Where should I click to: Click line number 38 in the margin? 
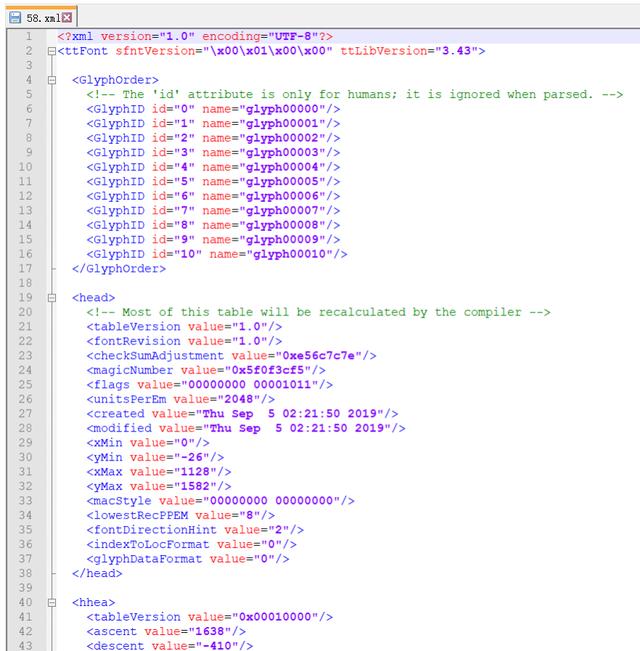pos(25,573)
